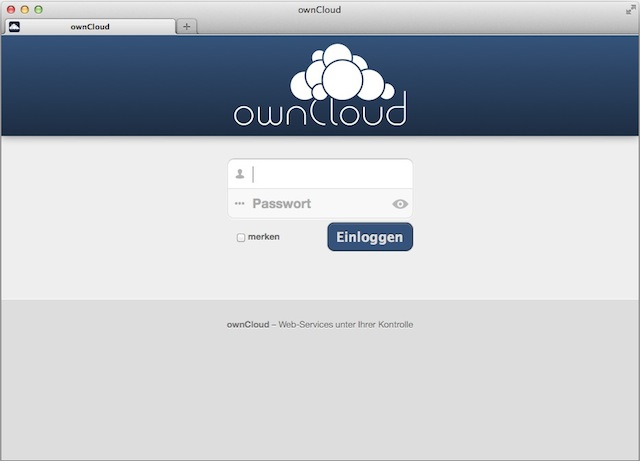Screen dimensions: 640x461
Task: Log in with the Einloggen button
Action: (370, 237)
